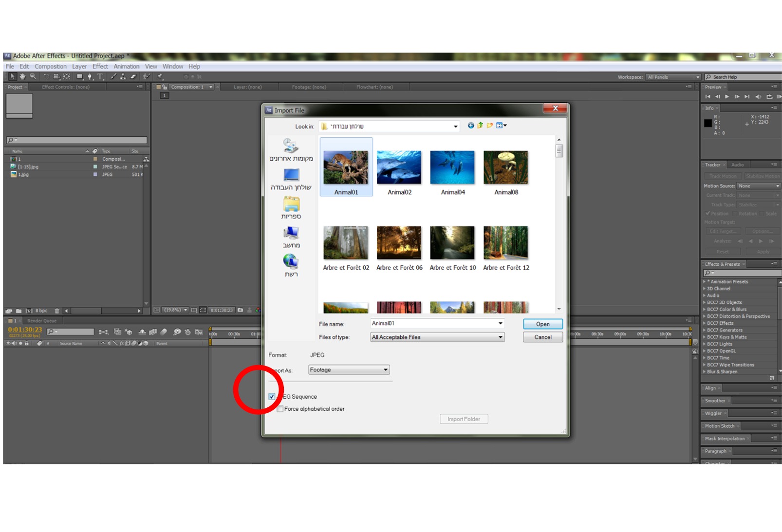Click the Draft 3D icon in timeline
The height and width of the screenshot is (532, 782).
click(129, 332)
